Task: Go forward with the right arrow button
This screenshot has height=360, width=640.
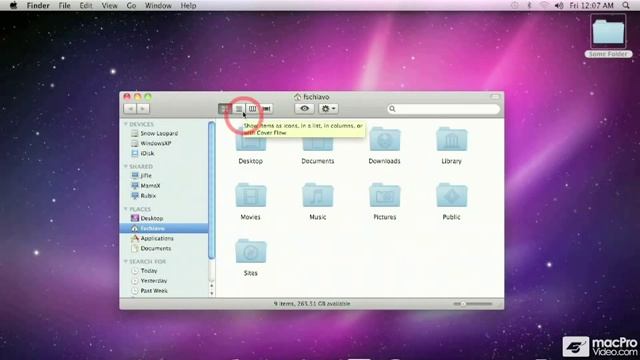Action: (143, 109)
